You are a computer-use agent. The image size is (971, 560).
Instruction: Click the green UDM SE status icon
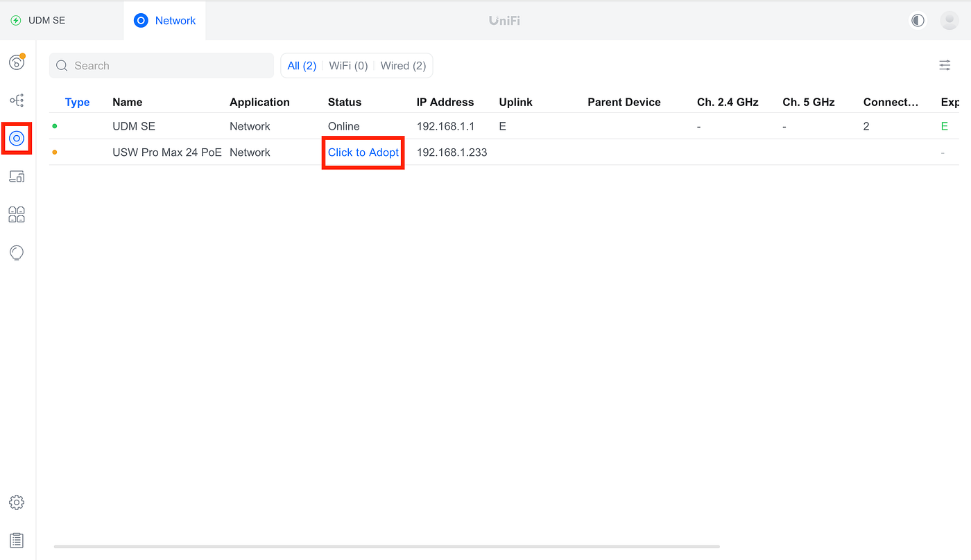(x=16, y=21)
